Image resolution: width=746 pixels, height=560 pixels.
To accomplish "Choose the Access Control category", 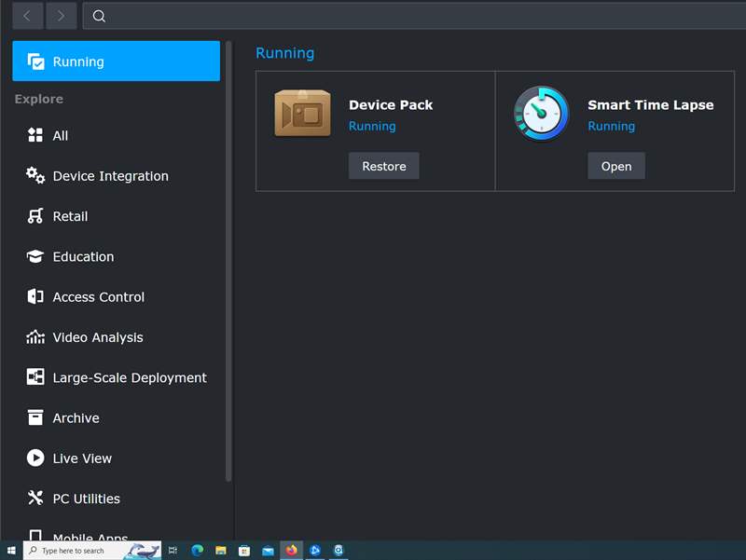I will coord(116,297).
